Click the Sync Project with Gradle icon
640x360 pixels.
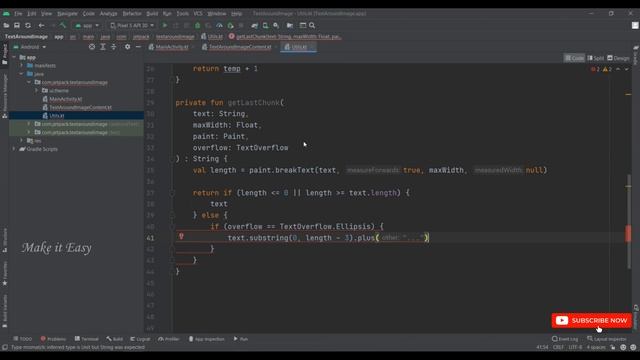[x=254, y=25]
